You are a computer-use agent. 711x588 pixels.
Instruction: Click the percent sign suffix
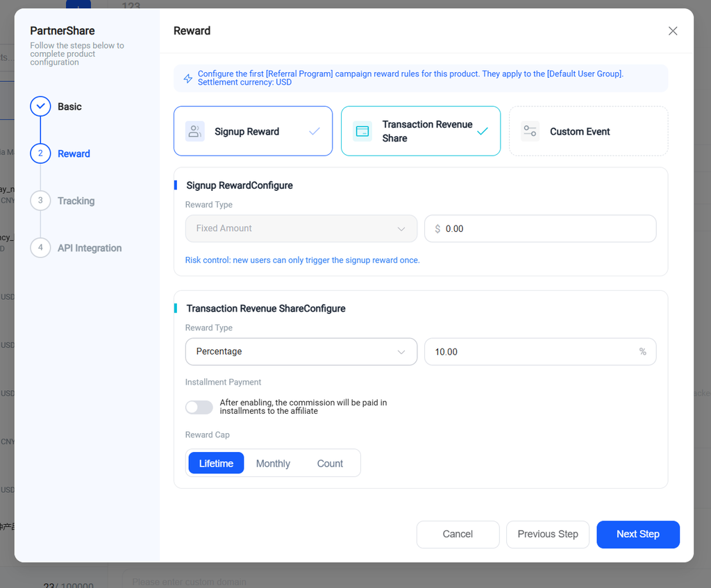click(642, 351)
